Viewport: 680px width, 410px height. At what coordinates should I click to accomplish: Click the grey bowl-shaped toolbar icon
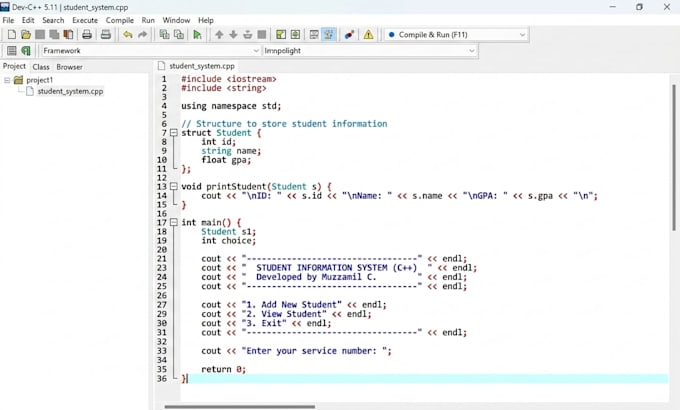[x=248, y=35]
